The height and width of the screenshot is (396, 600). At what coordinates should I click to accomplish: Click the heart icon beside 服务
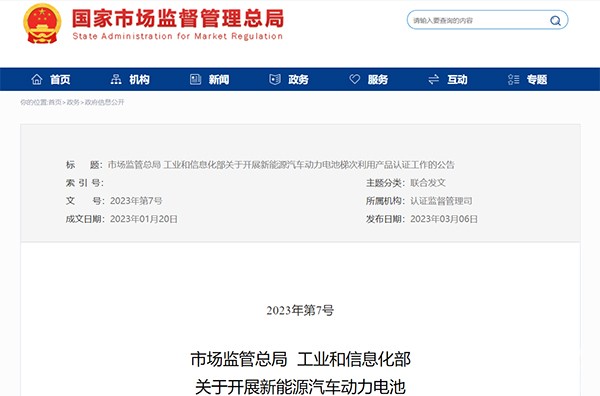[x=355, y=79]
